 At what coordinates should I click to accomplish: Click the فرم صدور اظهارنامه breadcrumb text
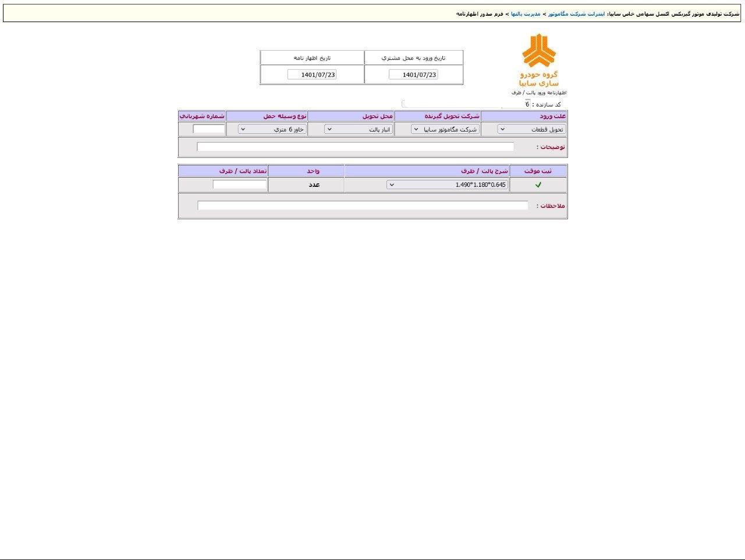480,13
